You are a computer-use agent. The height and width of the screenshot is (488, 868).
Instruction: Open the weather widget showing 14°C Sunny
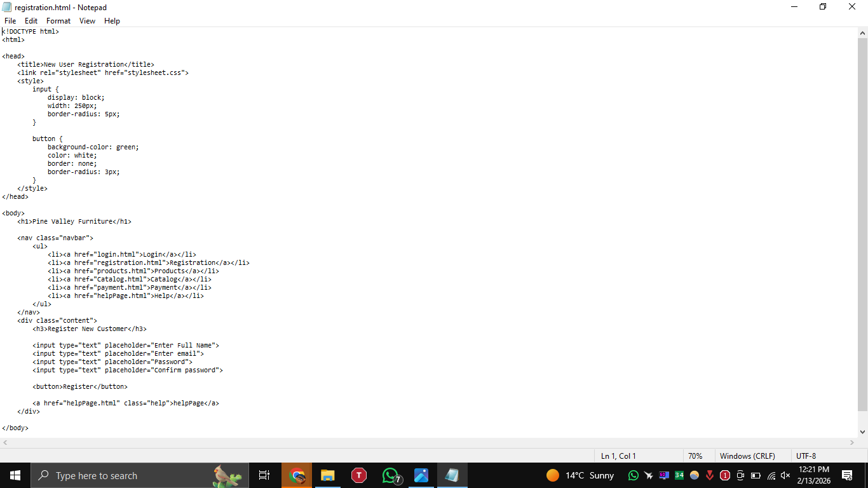point(578,475)
